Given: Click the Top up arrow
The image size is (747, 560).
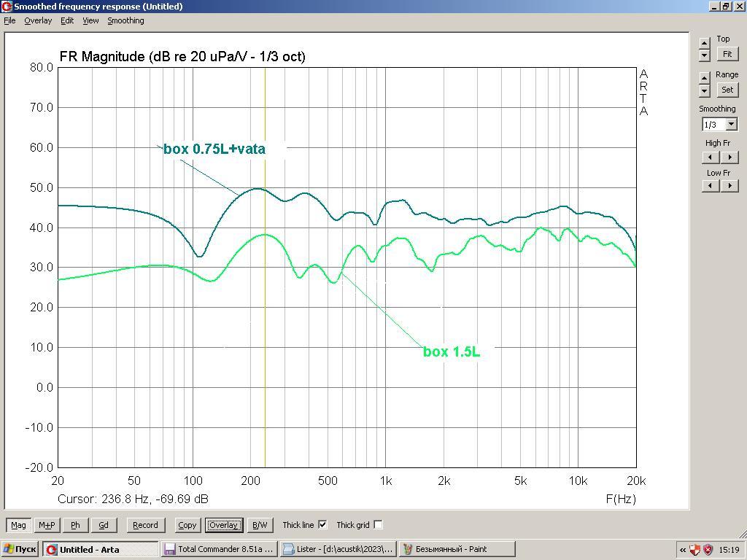Looking at the screenshot, I should [705, 43].
